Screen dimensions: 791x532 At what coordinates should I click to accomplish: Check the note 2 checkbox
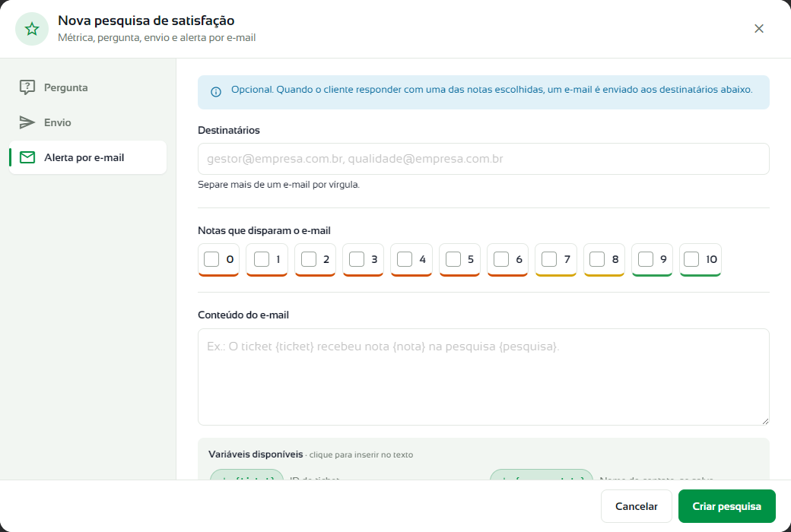[x=309, y=259]
